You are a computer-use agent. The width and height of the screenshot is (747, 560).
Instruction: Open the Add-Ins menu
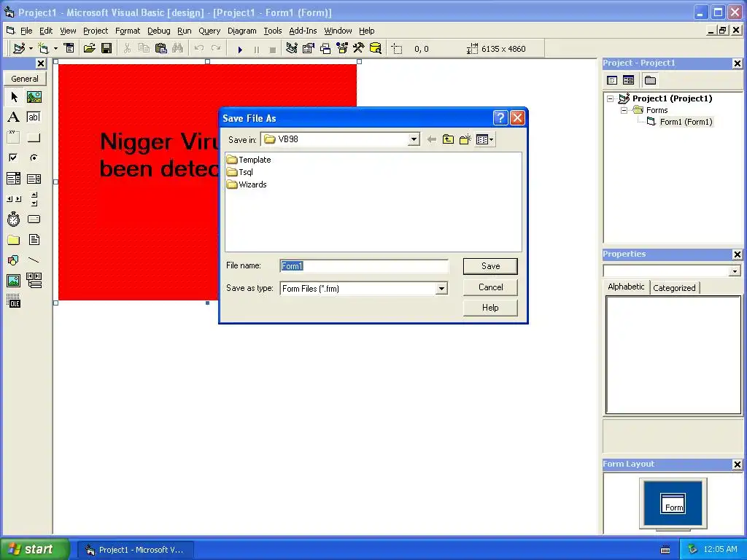tap(303, 31)
